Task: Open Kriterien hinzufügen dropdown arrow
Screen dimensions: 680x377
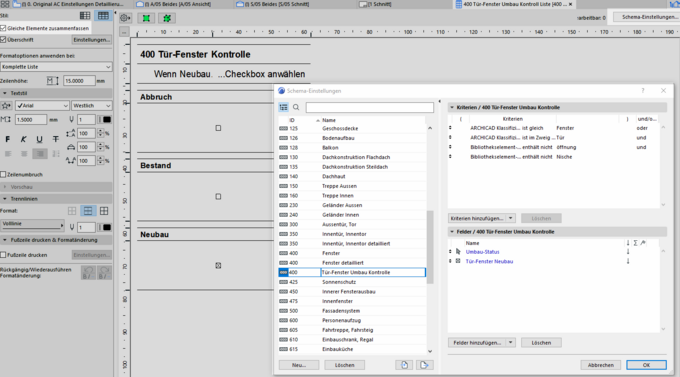Action: [510, 218]
